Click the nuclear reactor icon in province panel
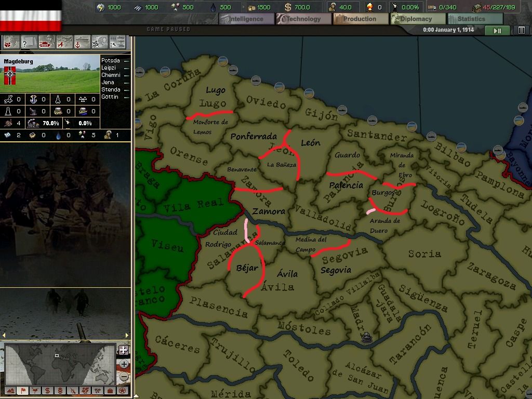 (83, 99)
